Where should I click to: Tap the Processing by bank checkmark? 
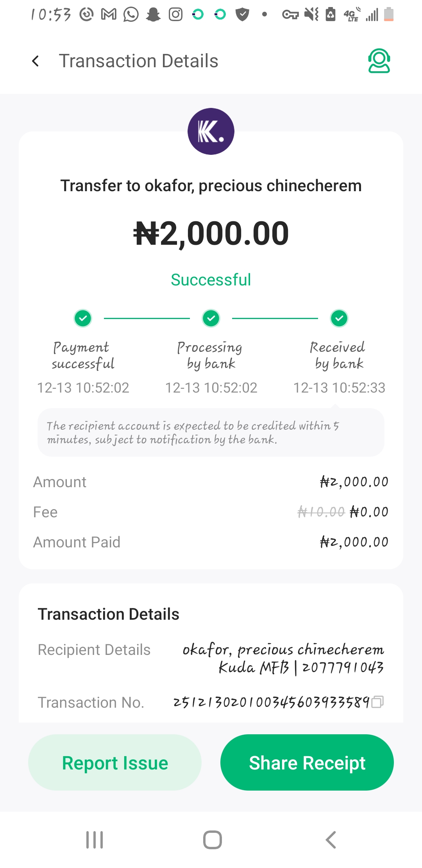pos(211,318)
